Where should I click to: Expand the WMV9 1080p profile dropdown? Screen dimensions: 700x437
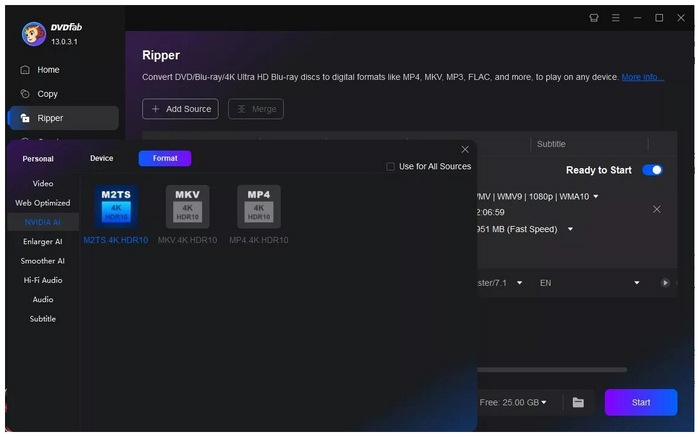point(596,196)
